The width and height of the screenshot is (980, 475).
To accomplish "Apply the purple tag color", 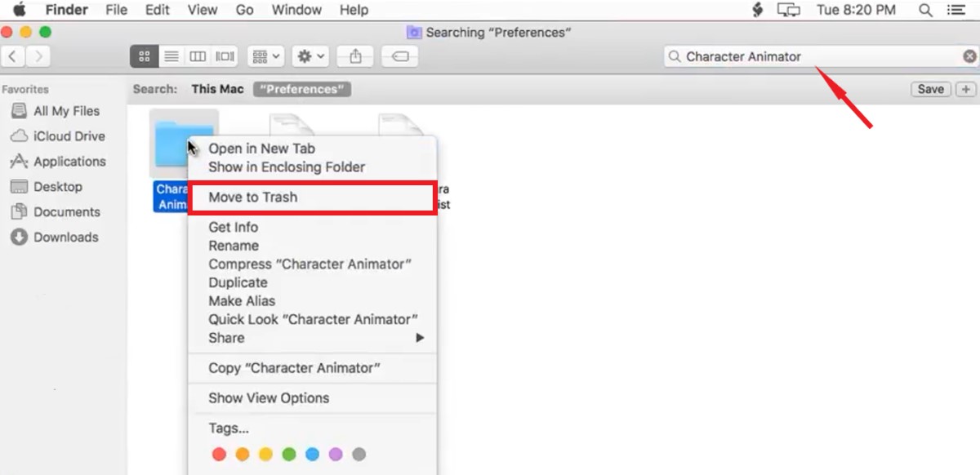I will tap(335, 455).
